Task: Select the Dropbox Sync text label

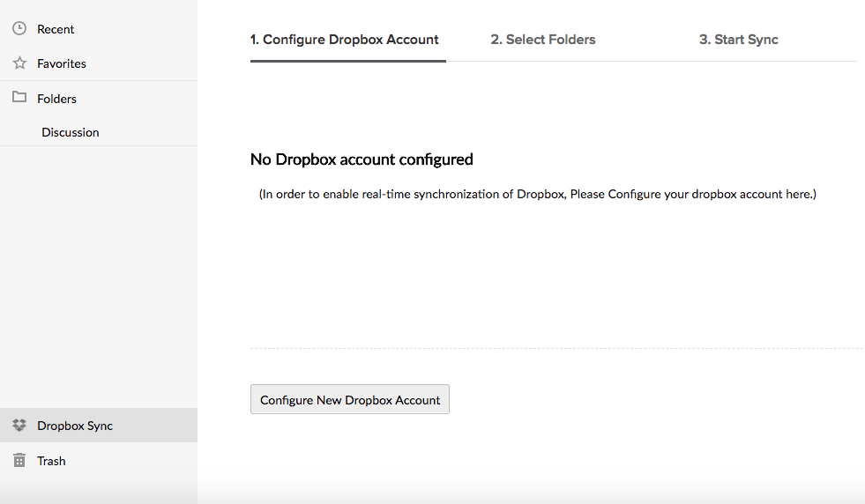Action: (x=75, y=426)
